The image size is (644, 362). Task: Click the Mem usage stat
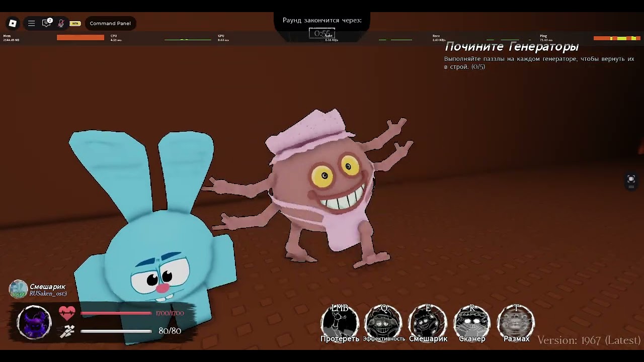pos(11,38)
